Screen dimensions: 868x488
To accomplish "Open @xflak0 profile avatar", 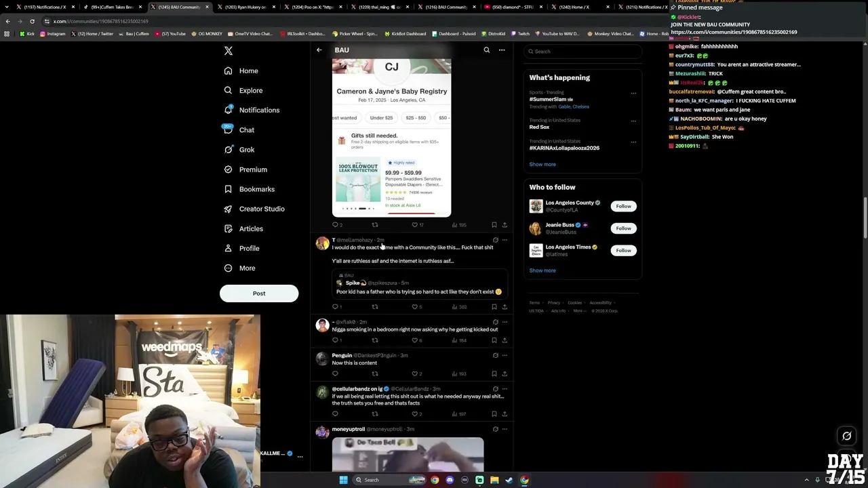I will 322,325.
